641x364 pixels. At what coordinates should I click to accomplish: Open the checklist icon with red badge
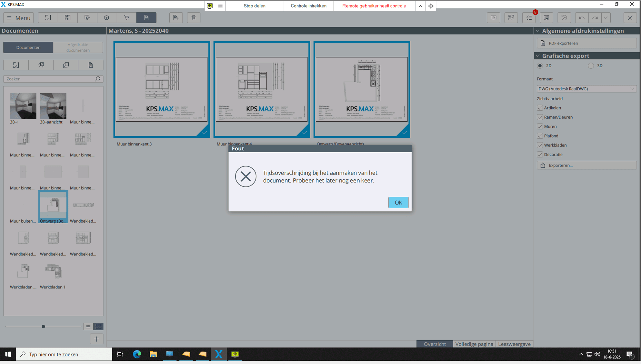click(529, 18)
